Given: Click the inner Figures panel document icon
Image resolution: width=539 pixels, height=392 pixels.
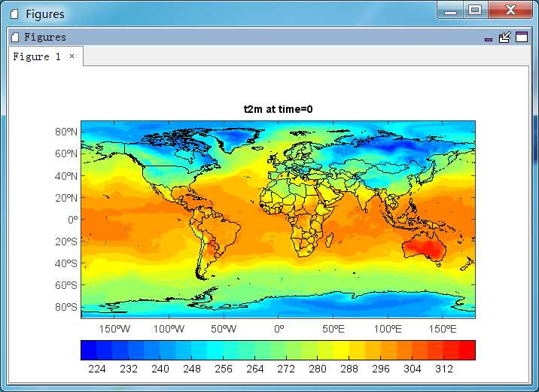Looking at the screenshot, I should (15, 37).
